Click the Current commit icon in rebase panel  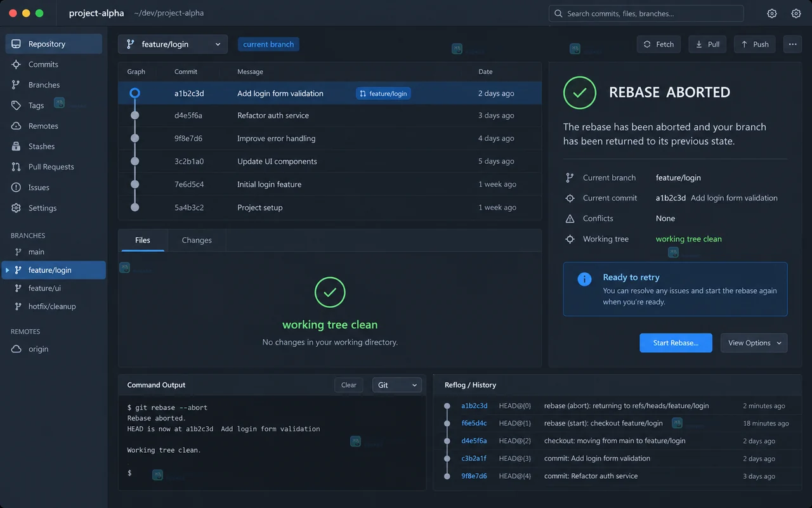(x=570, y=198)
